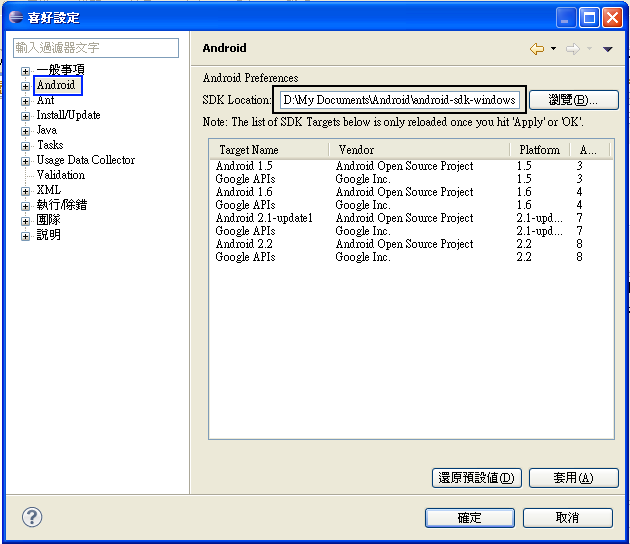Expand the 執行/除錯 tree node
The width and height of the screenshot is (630, 544).
coord(25,206)
